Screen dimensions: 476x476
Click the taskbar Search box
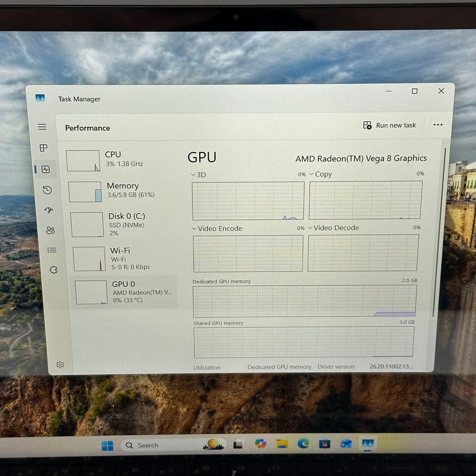coord(174,445)
